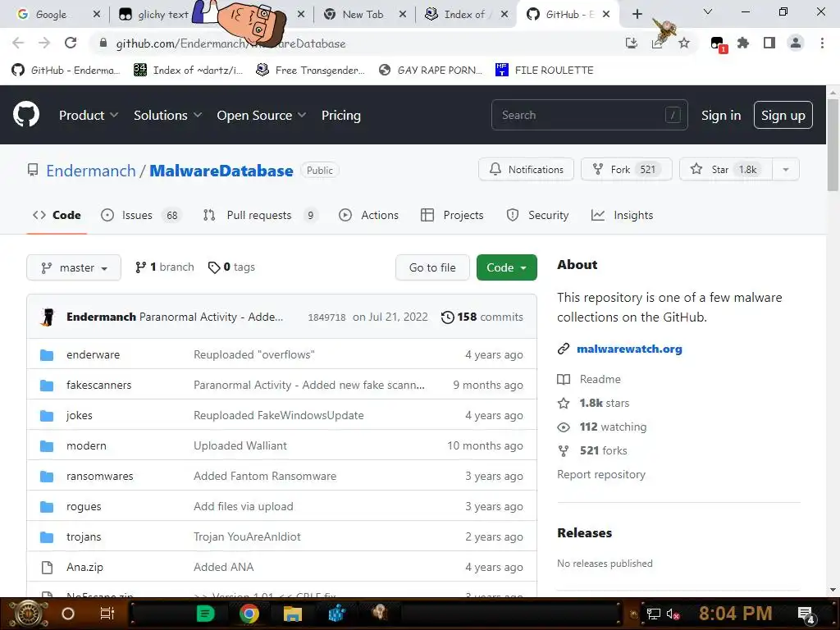Switch to the Pull requests tab

coord(260,216)
